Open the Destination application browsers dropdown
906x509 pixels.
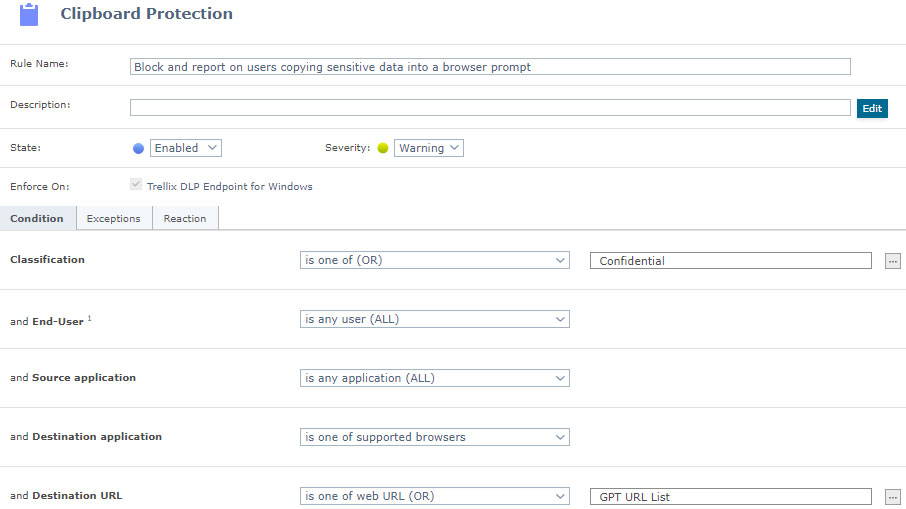click(434, 437)
